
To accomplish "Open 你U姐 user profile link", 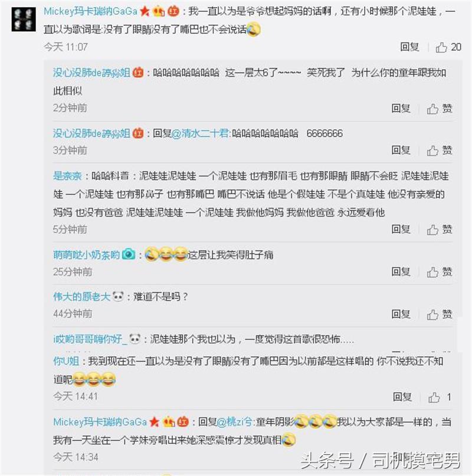I will tap(66, 361).
